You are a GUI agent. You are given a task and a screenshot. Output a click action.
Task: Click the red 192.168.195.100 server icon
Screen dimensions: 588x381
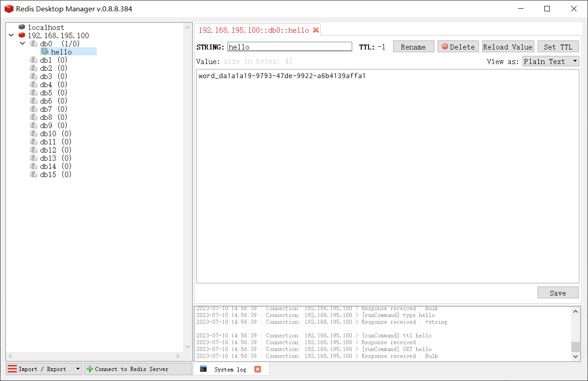(22, 35)
